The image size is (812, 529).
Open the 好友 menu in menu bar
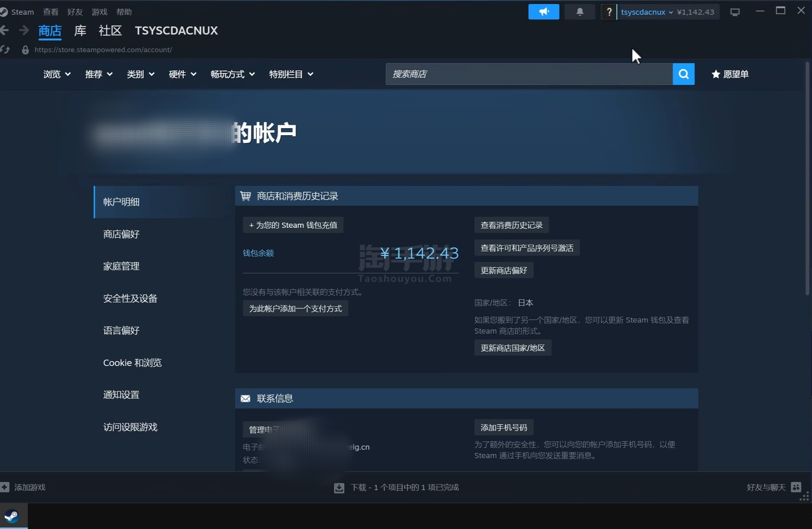[x=75, y=12]
